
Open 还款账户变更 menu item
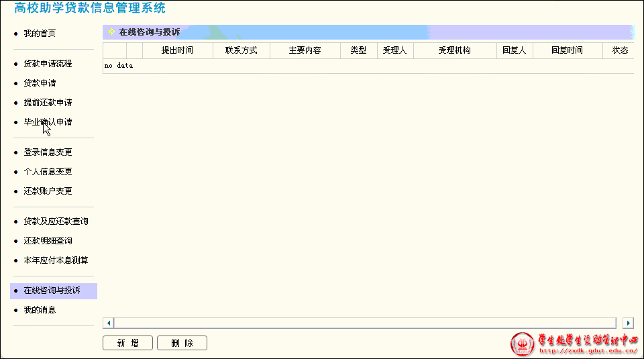click(48, 191)
